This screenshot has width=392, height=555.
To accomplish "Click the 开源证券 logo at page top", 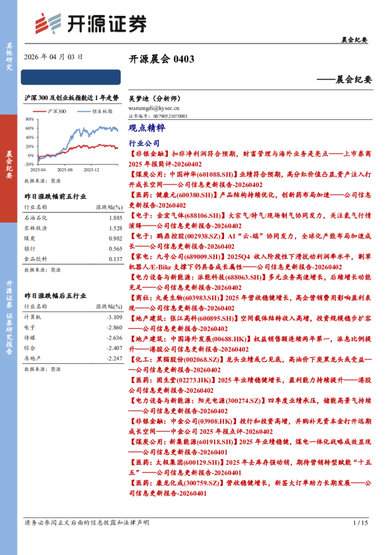I will pyautogui.click(x=91, y=24).
